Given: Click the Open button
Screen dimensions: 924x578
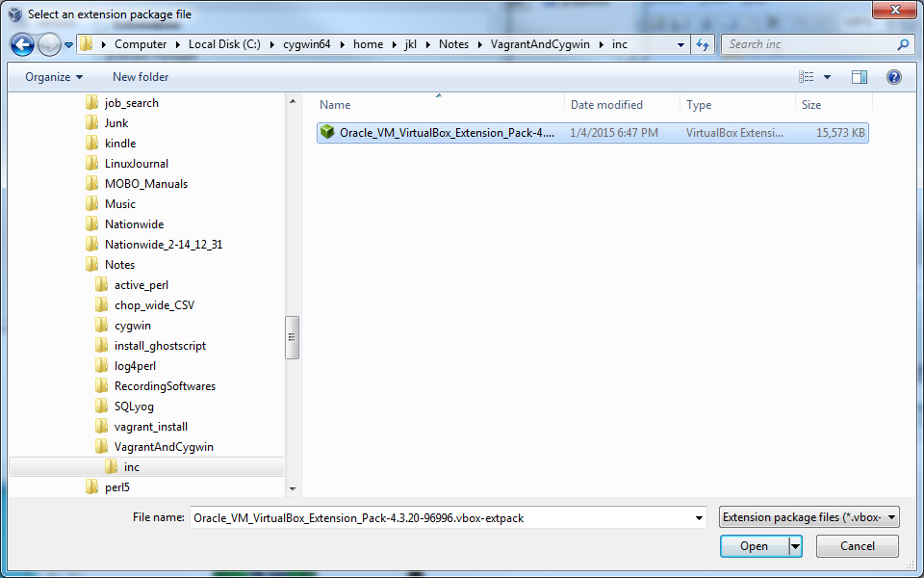Looking at the screenshot, I should (x=755, y=546).
